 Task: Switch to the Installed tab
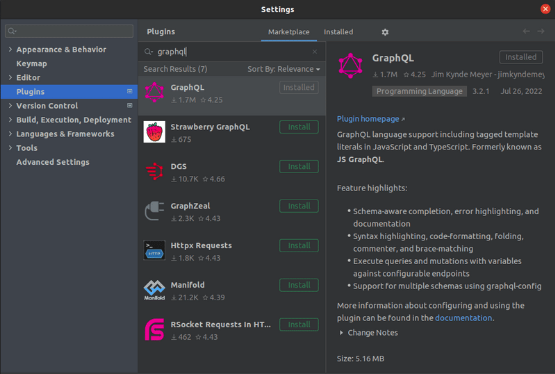(338, 32)
